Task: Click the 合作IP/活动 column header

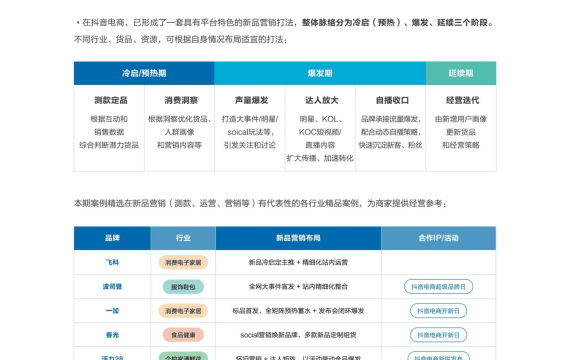Action: 438,238
